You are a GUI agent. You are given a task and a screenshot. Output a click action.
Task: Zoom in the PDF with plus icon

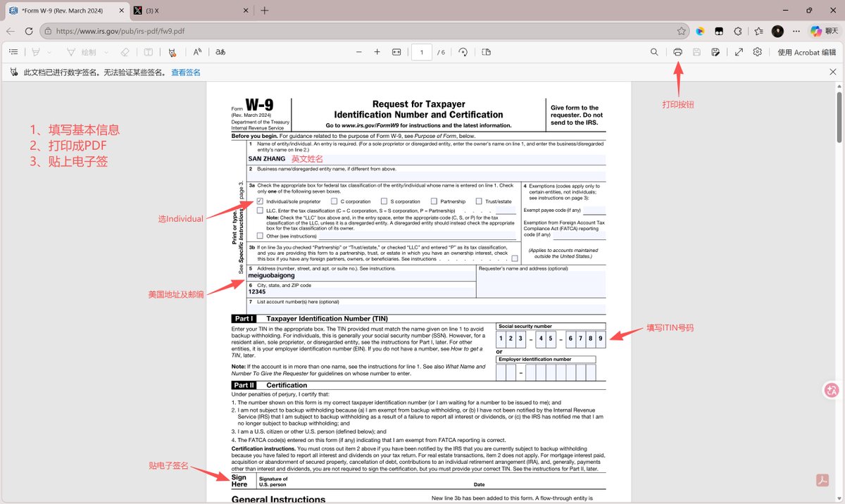point(377,51)
